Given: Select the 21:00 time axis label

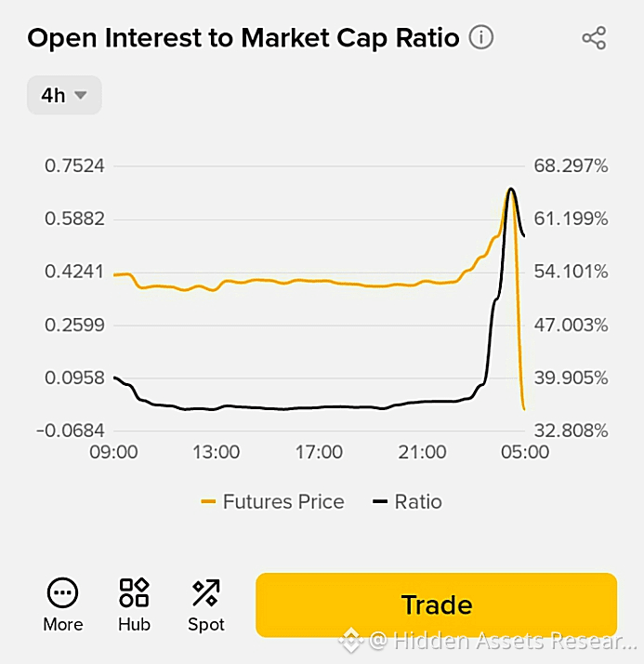Looking at the screenshot, I should tap(422, 452).
